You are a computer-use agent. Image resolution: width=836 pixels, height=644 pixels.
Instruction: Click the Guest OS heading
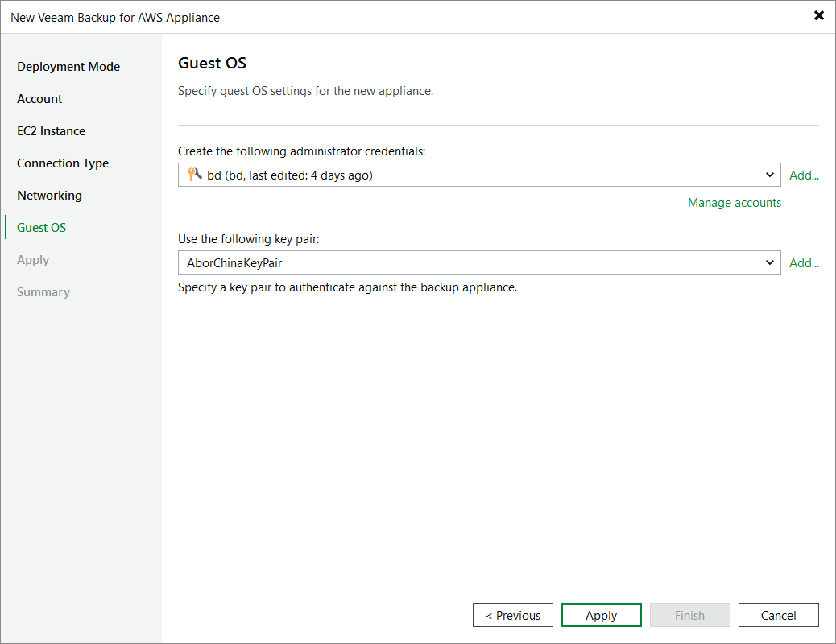pyautogui.click(x=212, y=63)
